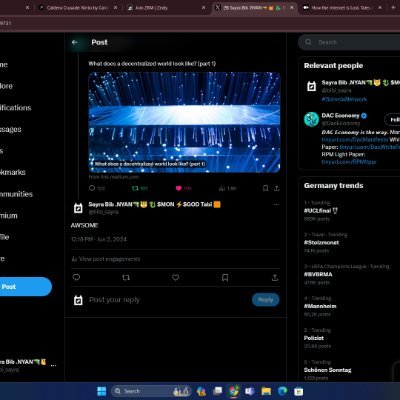
Task: Open the Windows Start menu
Action: click(101, 391)
